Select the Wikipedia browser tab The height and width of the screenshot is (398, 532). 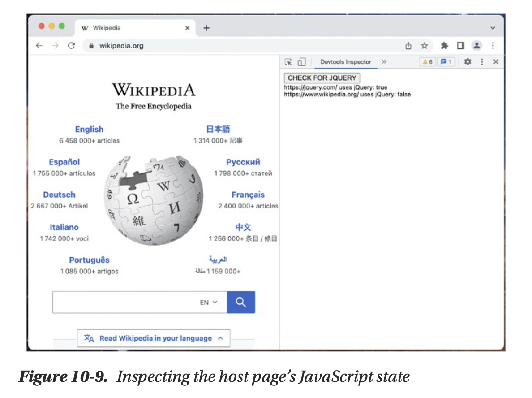click(130, 28)
